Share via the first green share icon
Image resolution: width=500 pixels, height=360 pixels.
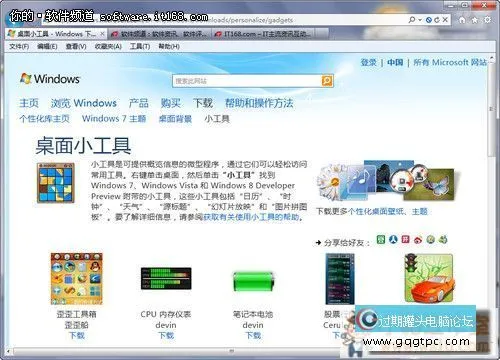(x=381, y=239)
